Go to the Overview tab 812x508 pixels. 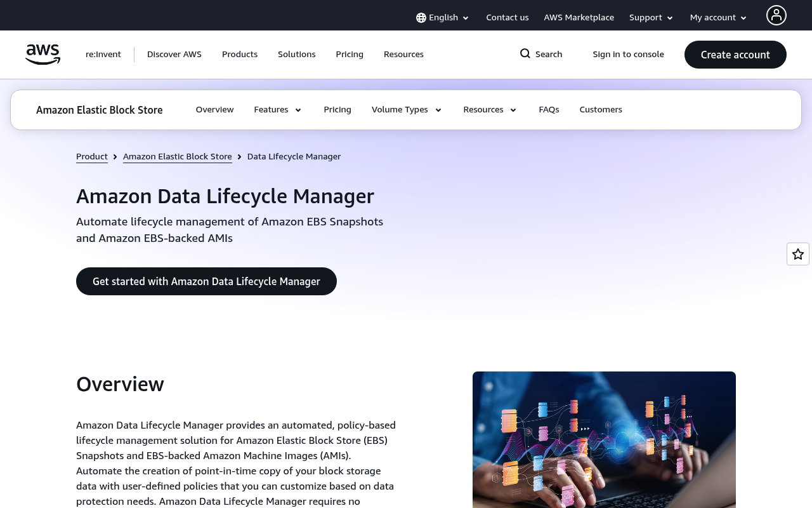point(215,110)
